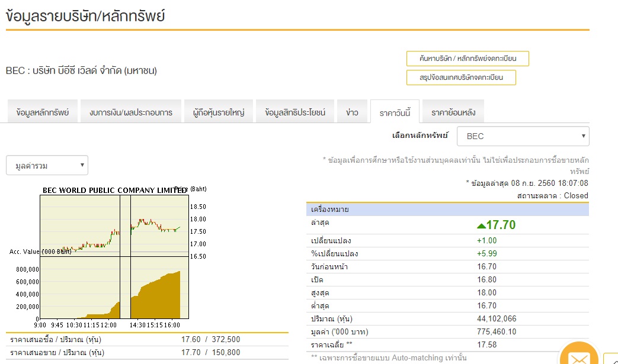Click the previous close value in วันก่อนหน้า row
The width and height of the screenshot is (618, 364).
pyautogui.click(x=486, y=266)
